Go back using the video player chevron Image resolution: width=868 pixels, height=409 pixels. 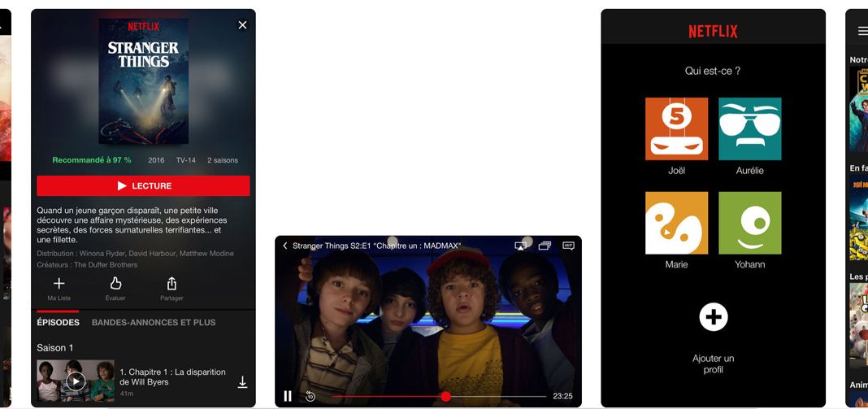coord(285,246)
